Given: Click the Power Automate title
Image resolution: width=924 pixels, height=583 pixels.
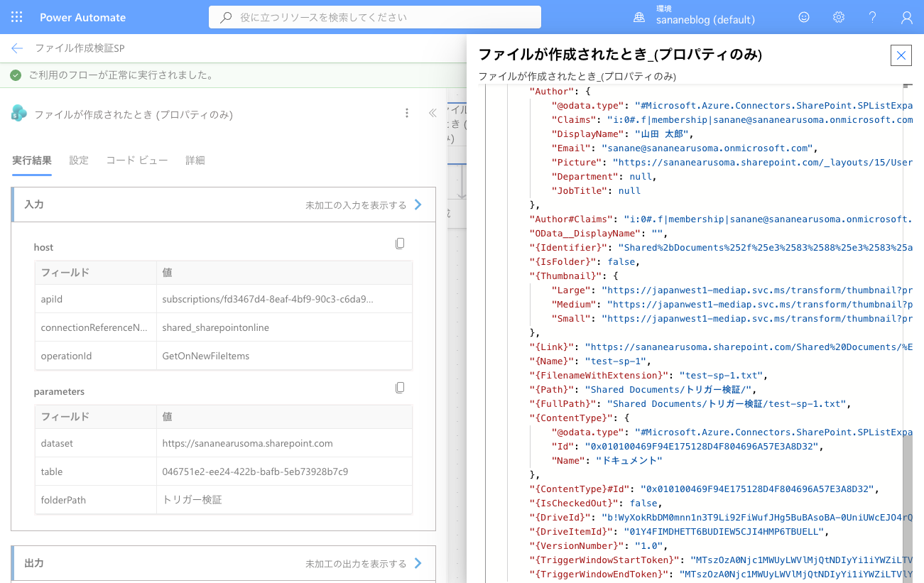Looking at the screenshot, I should [82, 17].
